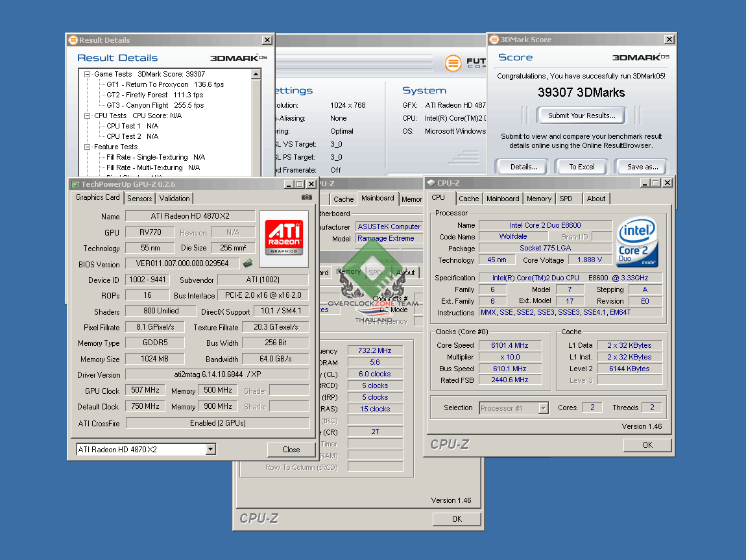Select GT2 Firefly Forest tree row
The width and height of the screenshot is (746, 560).
point(154,95)
